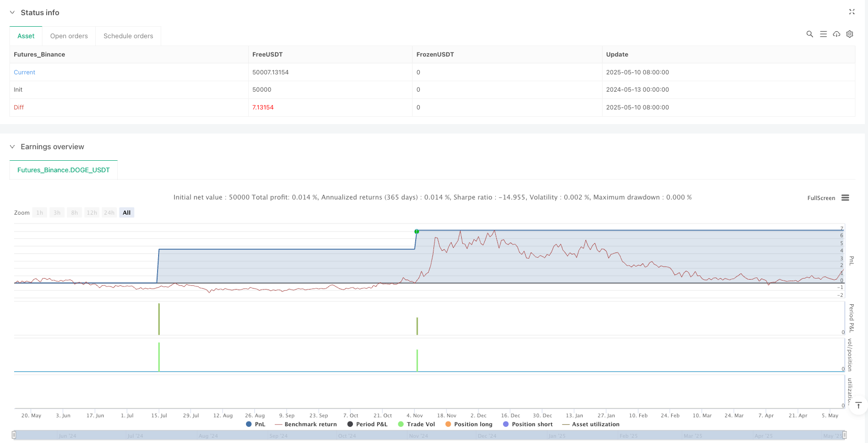Screen dimensions: 868x443
Task: Click the search icon above the asset table
Action: point(809,34)
